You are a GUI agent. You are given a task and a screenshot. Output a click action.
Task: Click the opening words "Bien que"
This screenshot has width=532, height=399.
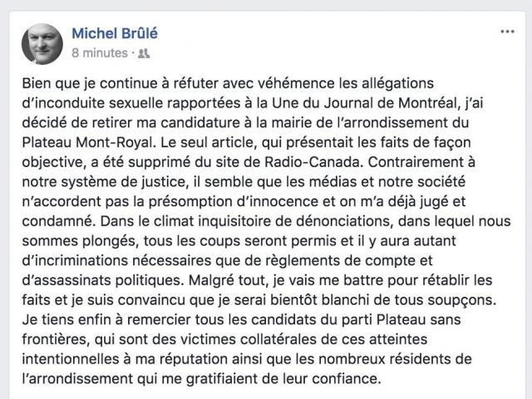pyautogui.click(x=45, y=85)
